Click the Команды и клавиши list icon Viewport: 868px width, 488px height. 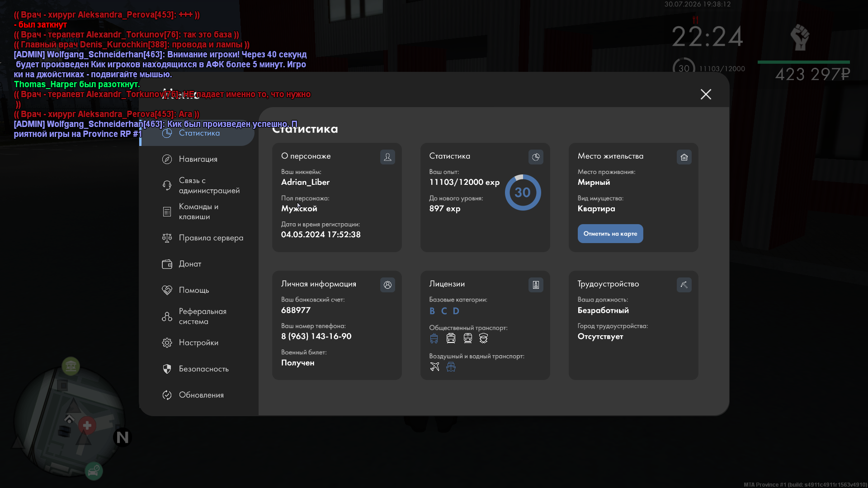167,211
